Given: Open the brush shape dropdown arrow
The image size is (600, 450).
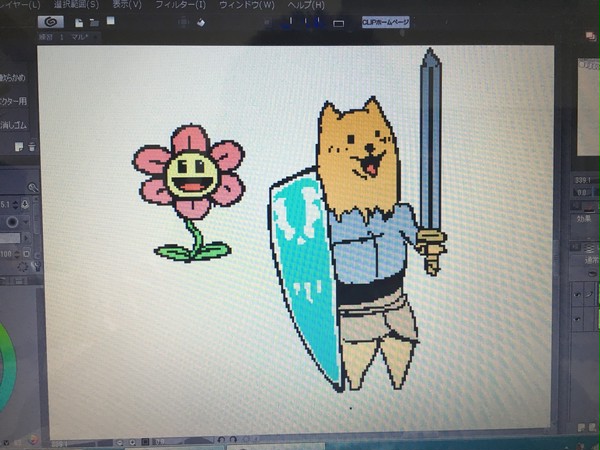Looking at the screenshot, I should [26, 222].
